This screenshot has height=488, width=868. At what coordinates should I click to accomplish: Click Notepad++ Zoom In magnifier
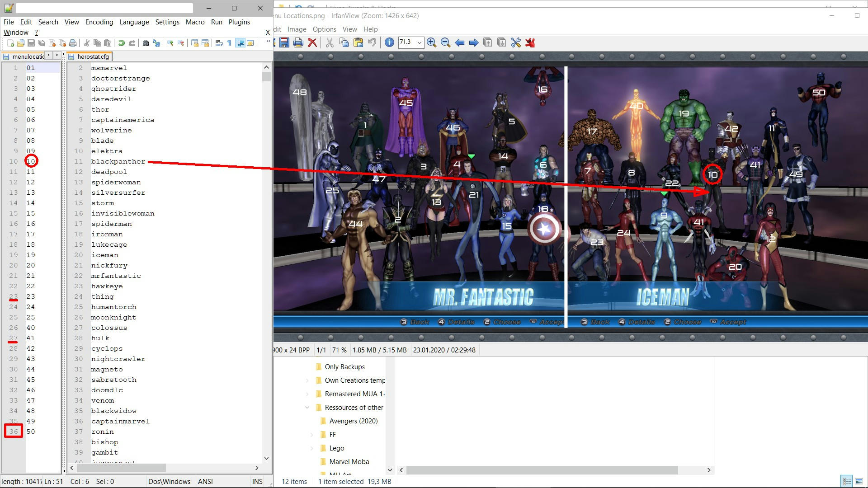point(170,43)
